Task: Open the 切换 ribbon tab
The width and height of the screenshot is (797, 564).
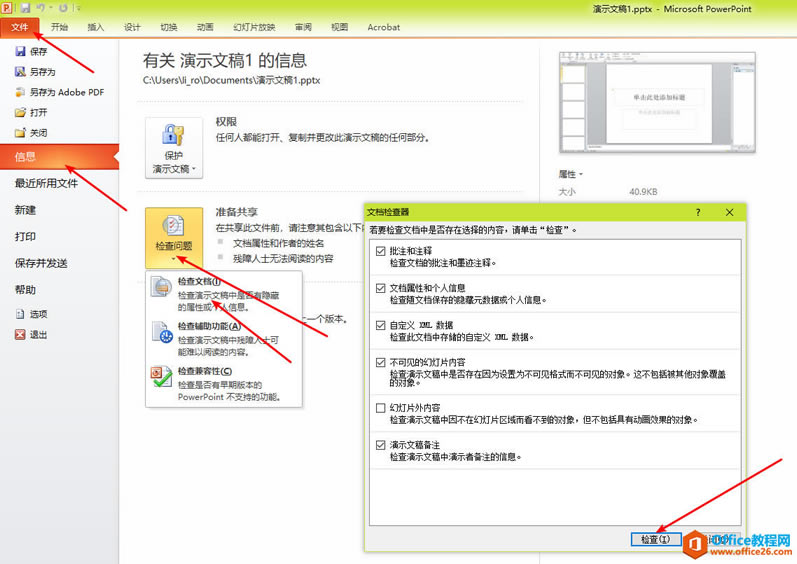Action: (169, 27)
